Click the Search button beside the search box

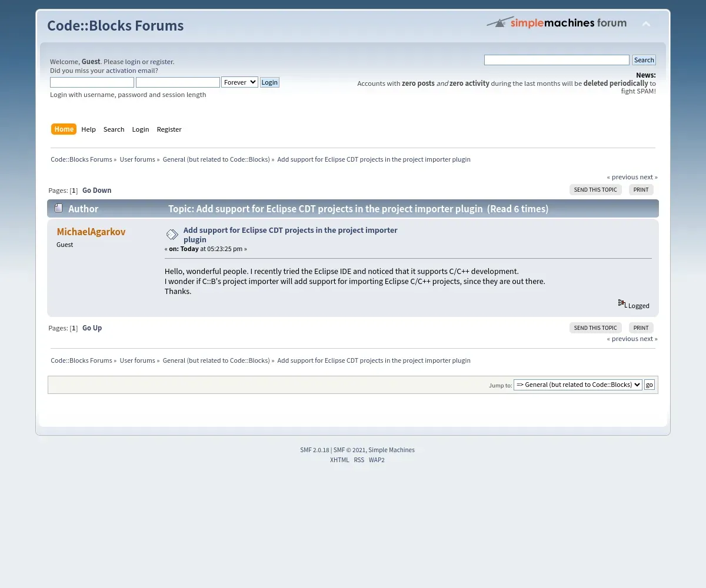(x=644, y=60)
